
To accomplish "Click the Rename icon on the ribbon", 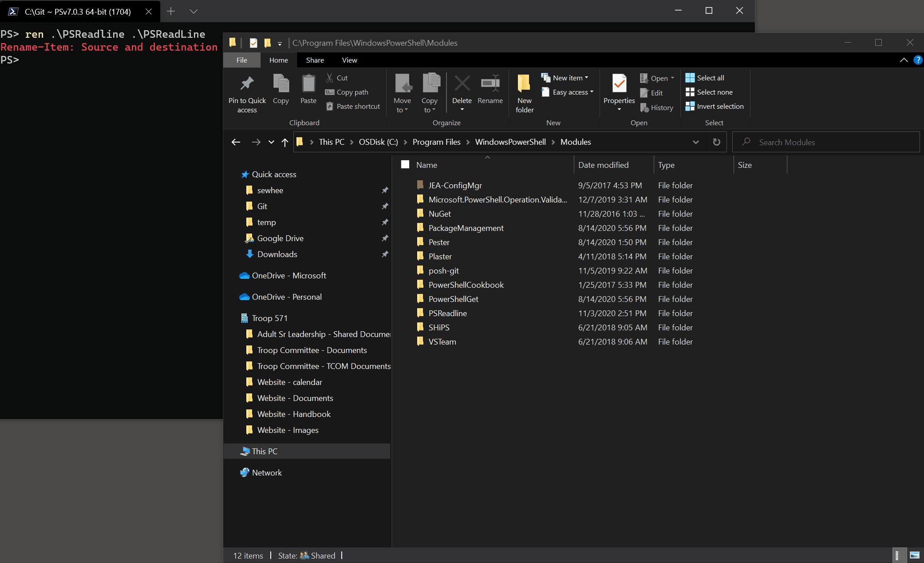I will pyautogui.click(x=490, y=89).
